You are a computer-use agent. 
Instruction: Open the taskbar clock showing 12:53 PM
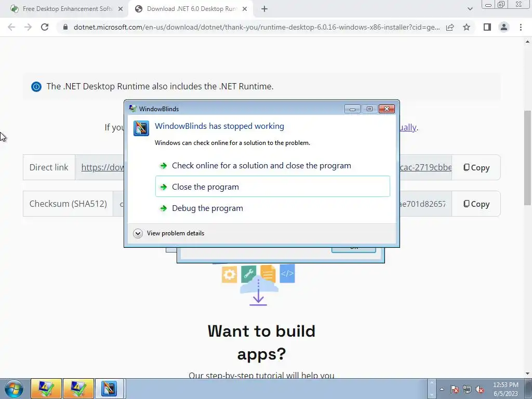[x=506, y=389]
